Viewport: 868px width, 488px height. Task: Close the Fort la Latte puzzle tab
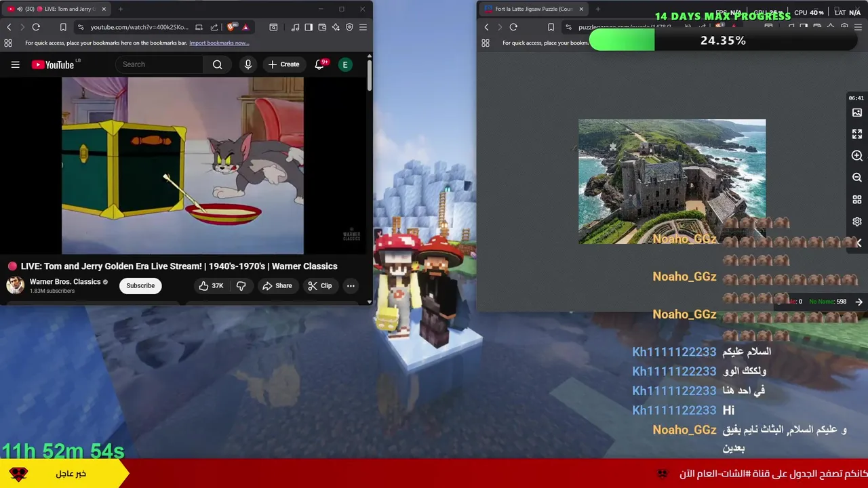[580, 9]
